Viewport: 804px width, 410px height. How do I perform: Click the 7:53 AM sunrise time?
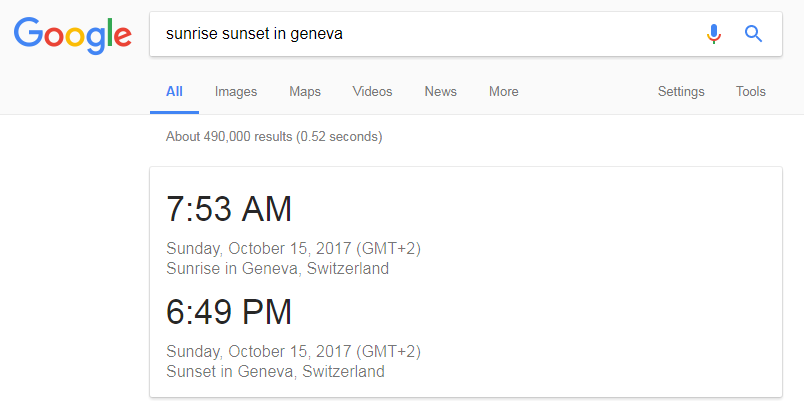[229, 209]
